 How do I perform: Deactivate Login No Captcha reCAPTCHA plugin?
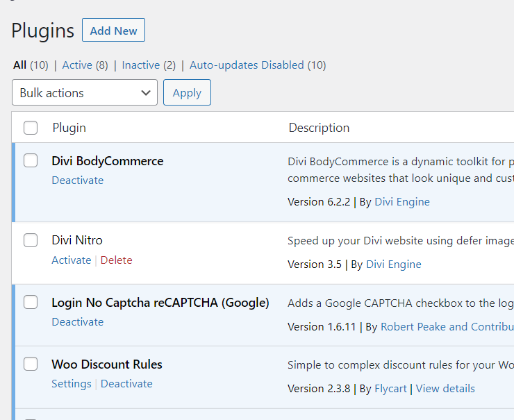click(x=77, y=322)
